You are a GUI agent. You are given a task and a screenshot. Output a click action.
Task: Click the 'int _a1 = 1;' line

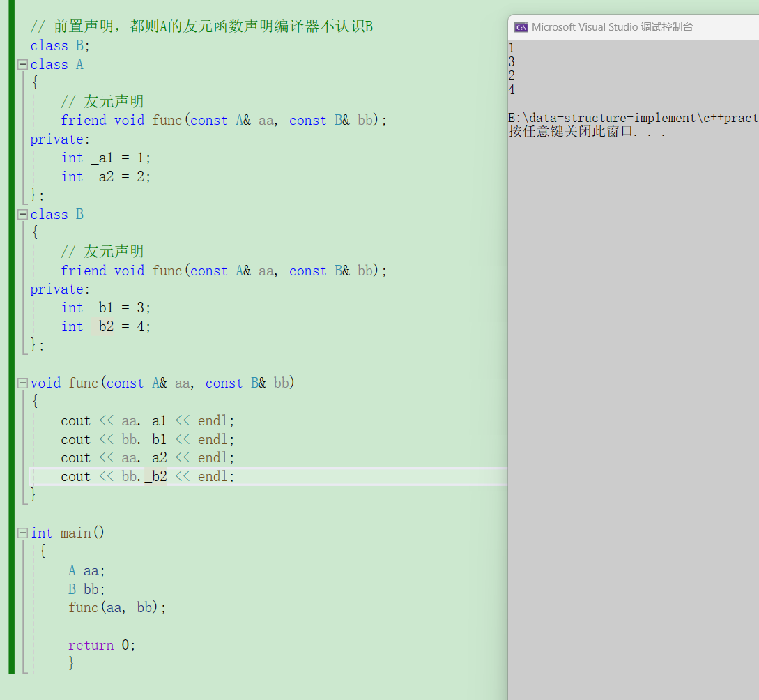(106, 158)
